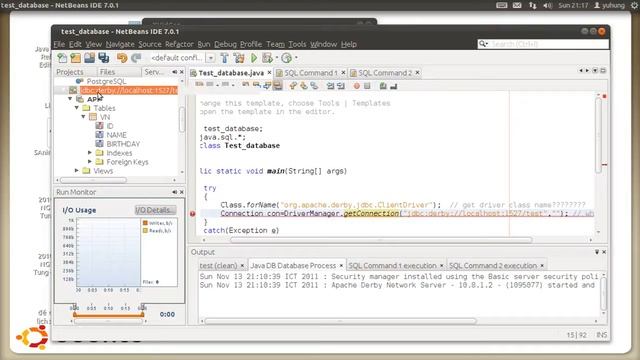640x360 pixels.
Task: Close the SQL Command 2 editor tab
Action: click(418, 73)
